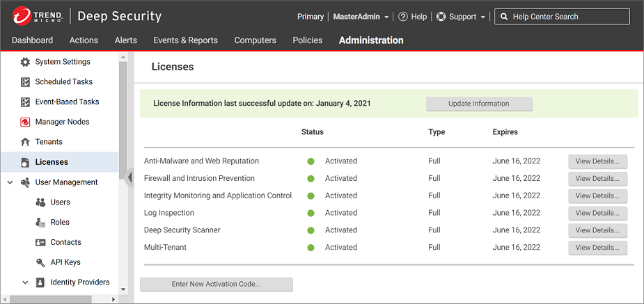Click the System Settings gear icon
The width and height of the screenshot is (644, 304).
25,62
